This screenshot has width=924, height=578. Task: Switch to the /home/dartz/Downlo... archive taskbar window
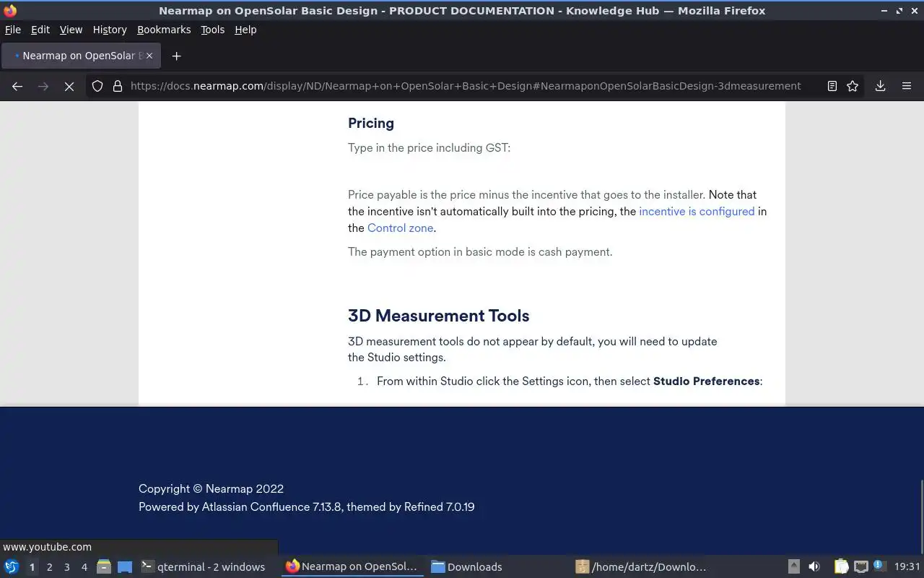pos(642,566)
